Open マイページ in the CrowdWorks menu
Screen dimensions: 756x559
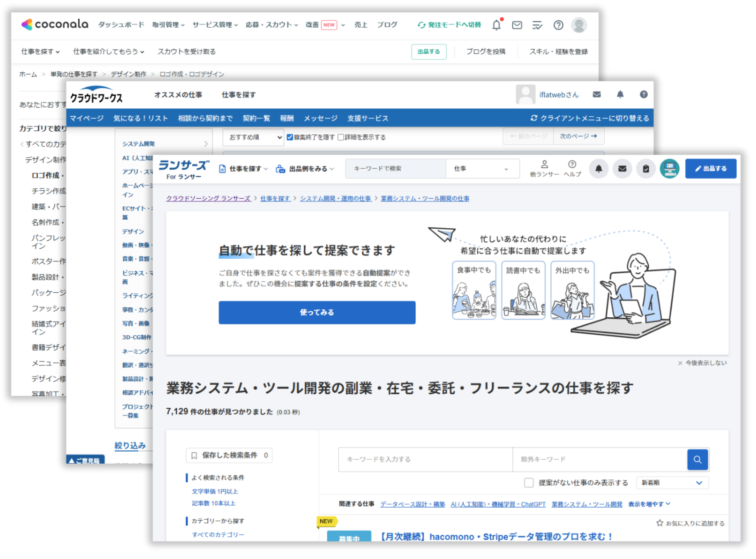pos(87,118)
